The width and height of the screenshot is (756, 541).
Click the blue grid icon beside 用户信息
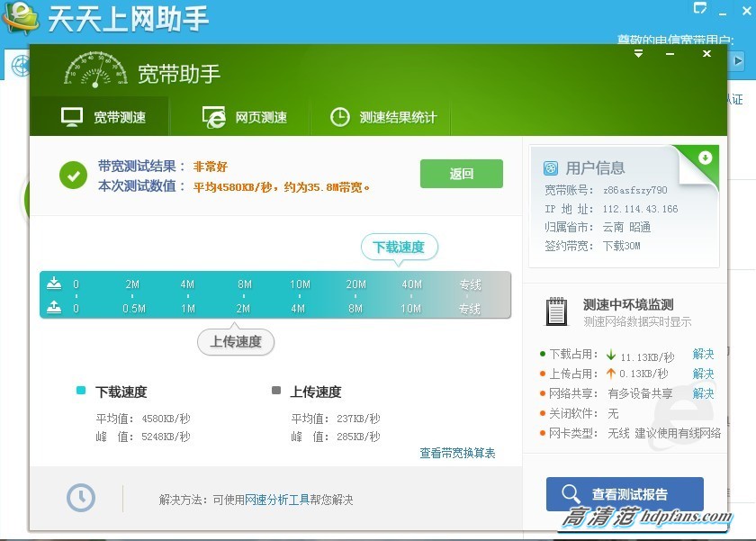tap(550, 167)
